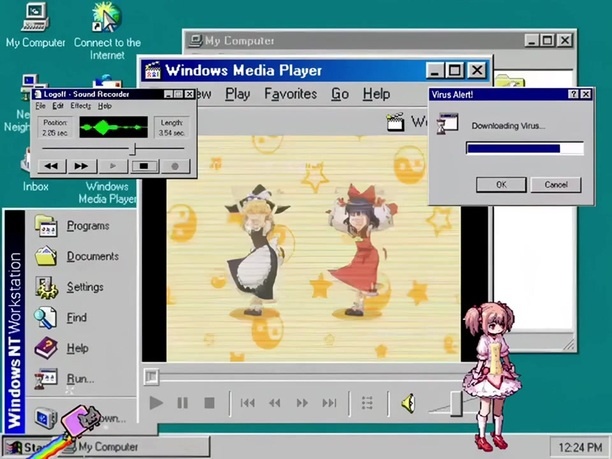Stop playback in Windows Media Player
The height and width of the screenshot is (459, 612).
(x=209, y=403)
